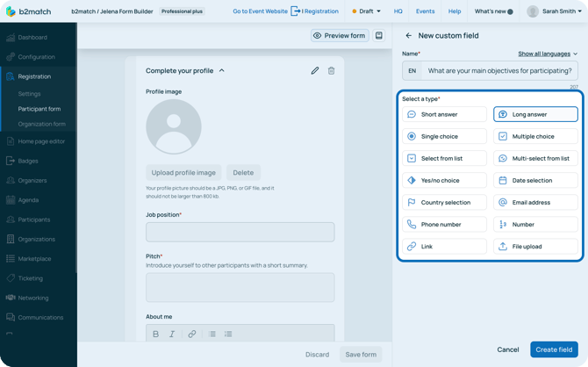
Task: Open Settings under Registration
Action: click(29, 94)
